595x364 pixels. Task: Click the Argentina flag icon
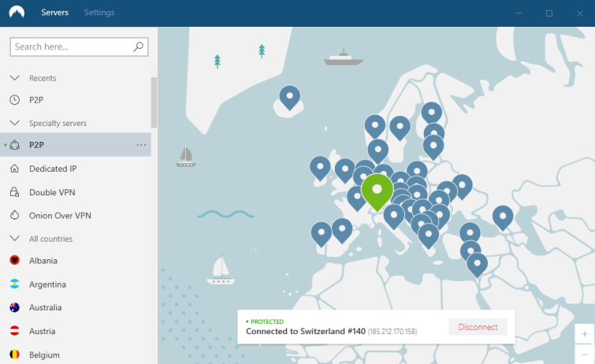(14, 284)
